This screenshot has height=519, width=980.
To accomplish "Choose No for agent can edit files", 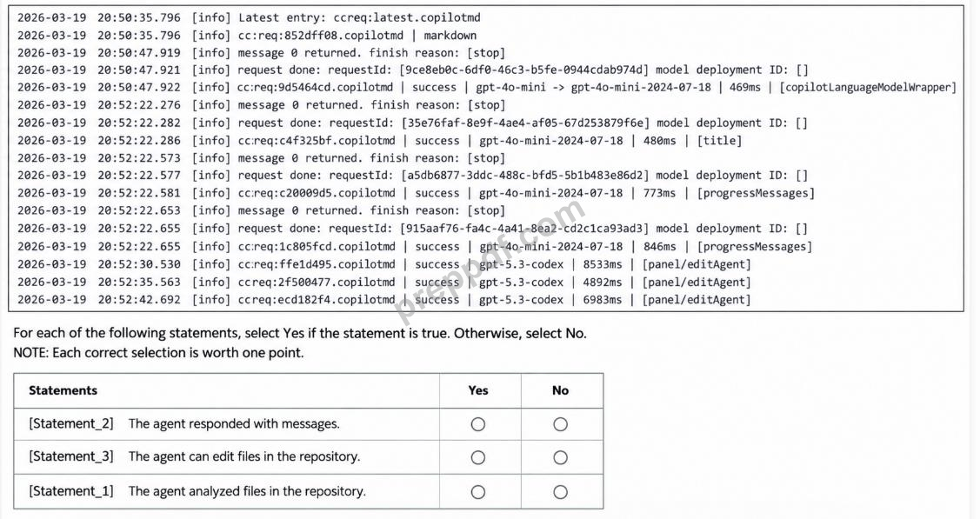I will pyautogui.click(x=561, y=458).
